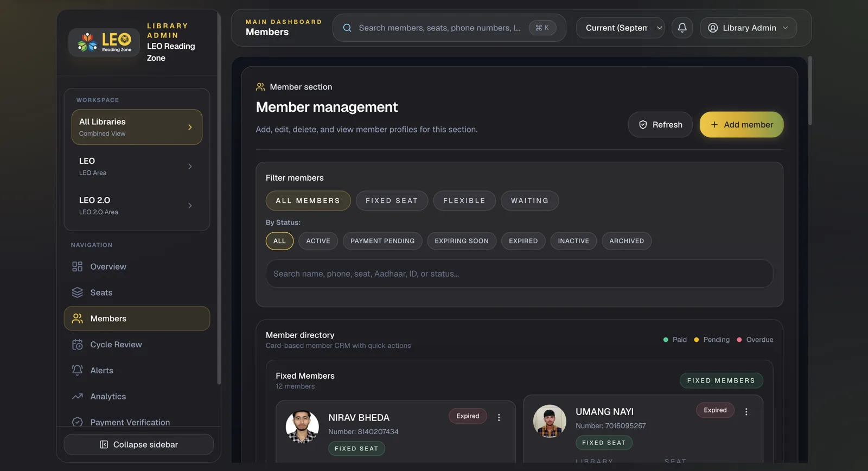This screenshot has width=868, height=471.
Task: Click the Analytics trend icon in sidebar
Action: [x=78, y=396]
